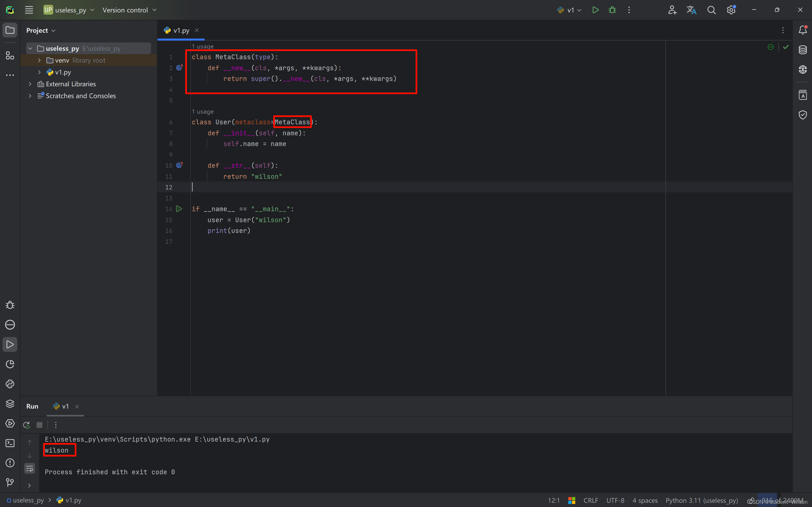Collapse useless_py root folder
812x507 pixels.
tap(30, 48)
